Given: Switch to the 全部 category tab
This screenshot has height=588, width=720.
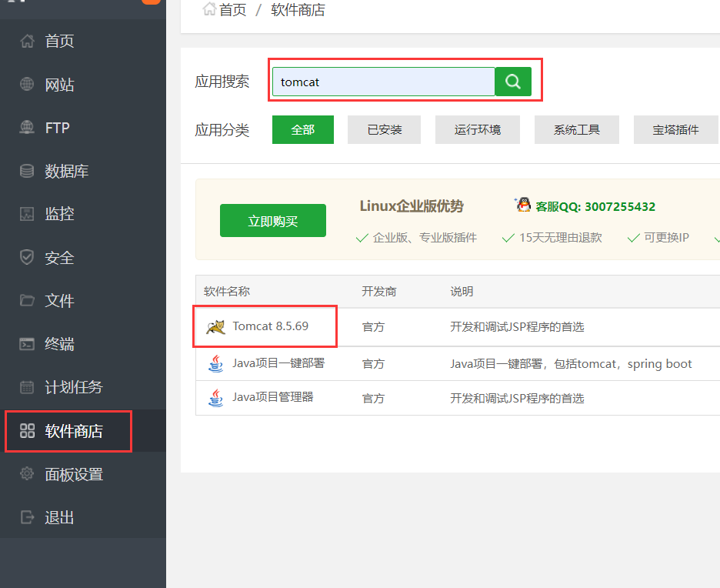Looking at the screenshot, I should 302,129.
